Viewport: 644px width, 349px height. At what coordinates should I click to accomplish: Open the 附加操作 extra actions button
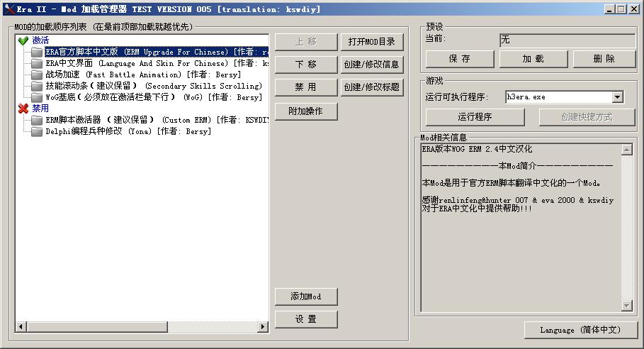(x=306, y=111)
